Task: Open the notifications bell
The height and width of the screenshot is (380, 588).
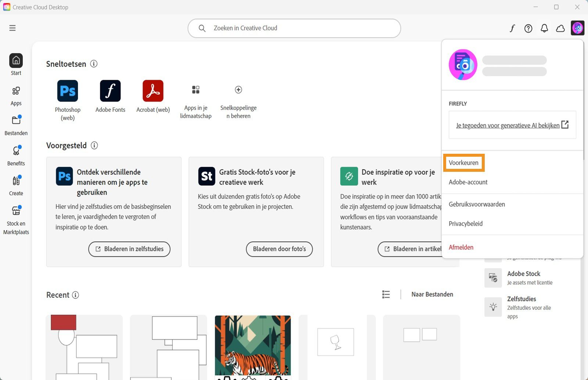Action: (x=545, y=28)
